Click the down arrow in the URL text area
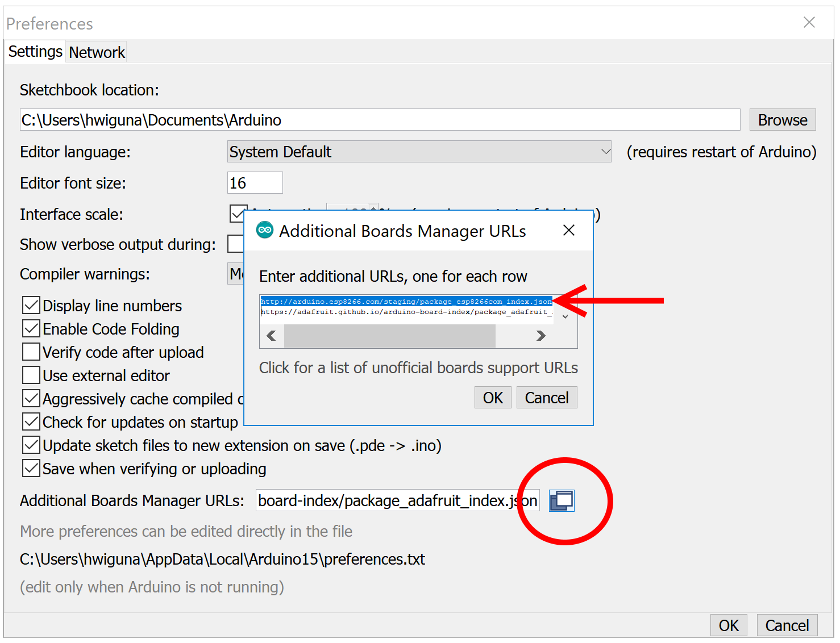This screenshot has height=643, width=840. coord(565,317)
